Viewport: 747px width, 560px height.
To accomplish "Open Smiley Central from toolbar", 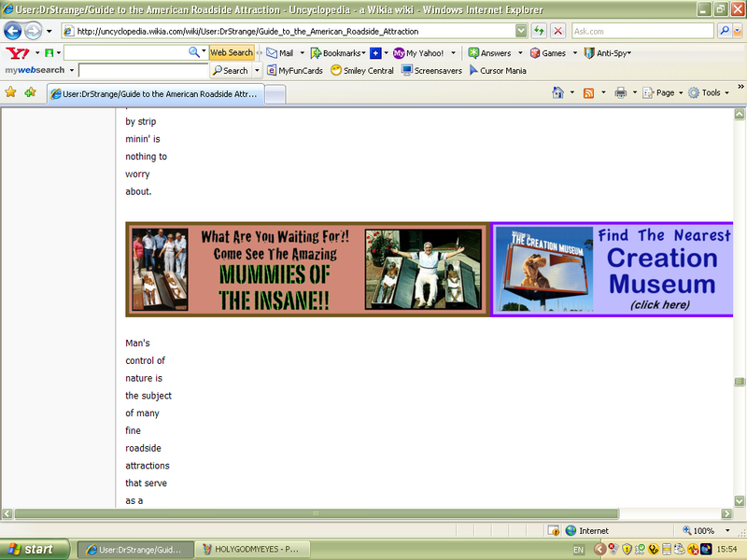I will coord(362,70).
